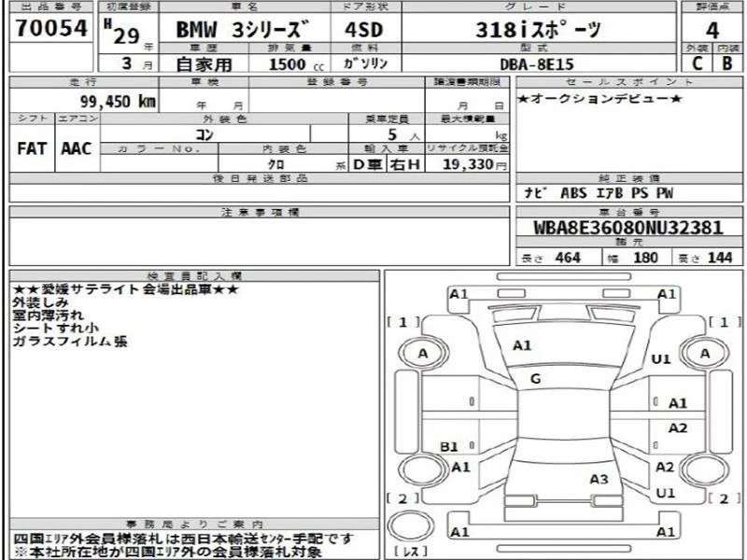Click the AAC air conditioner cell
The width and height of the screenshot is (747, 560).
click(x=77, y=149)
